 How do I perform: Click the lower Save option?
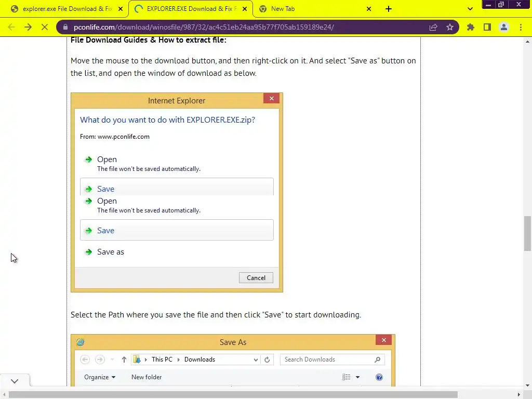177,230
